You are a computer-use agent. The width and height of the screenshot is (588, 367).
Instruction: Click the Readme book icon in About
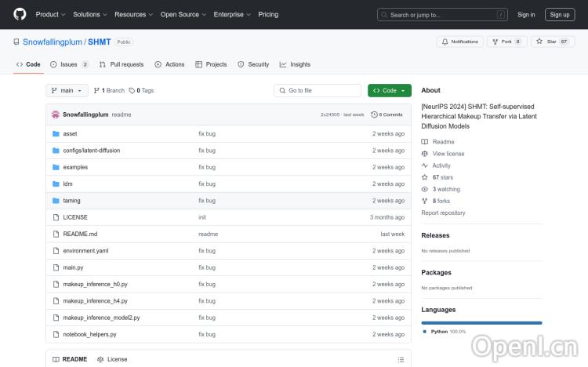[x=425, y=142]
